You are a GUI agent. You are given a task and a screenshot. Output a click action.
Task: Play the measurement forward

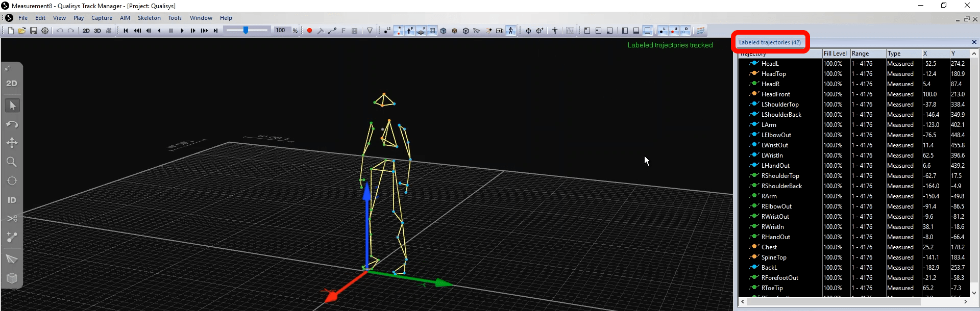[182, 31]
